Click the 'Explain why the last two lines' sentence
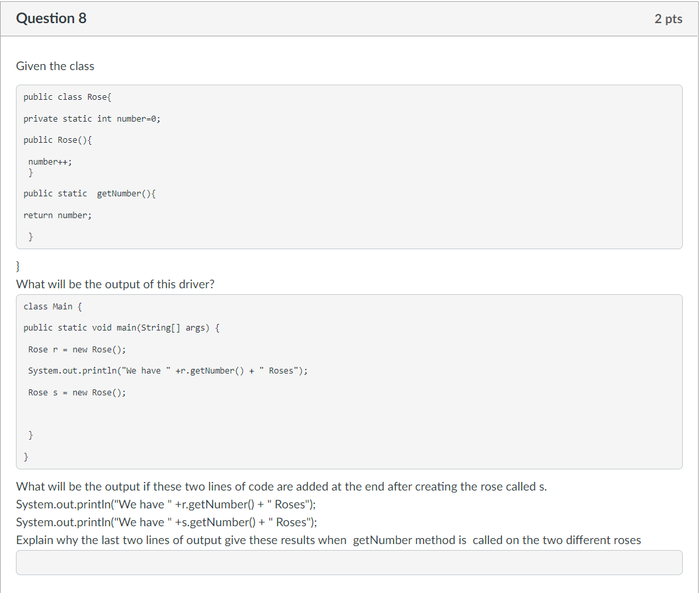 329,540
